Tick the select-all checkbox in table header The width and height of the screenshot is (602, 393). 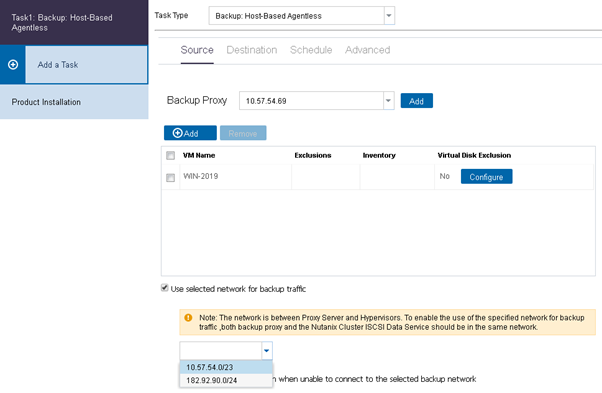tap(170, 155)
